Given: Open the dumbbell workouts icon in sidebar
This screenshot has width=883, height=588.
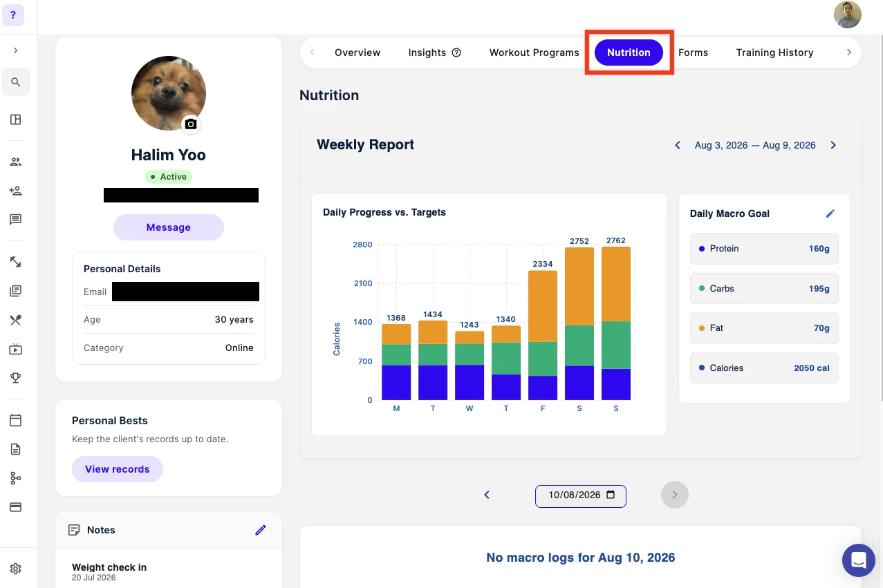Looking at the screenshot, I should tap(15, 262).
